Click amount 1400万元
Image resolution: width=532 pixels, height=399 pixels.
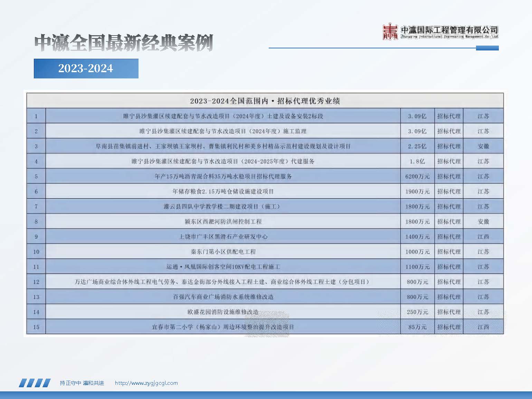point(417,237)
